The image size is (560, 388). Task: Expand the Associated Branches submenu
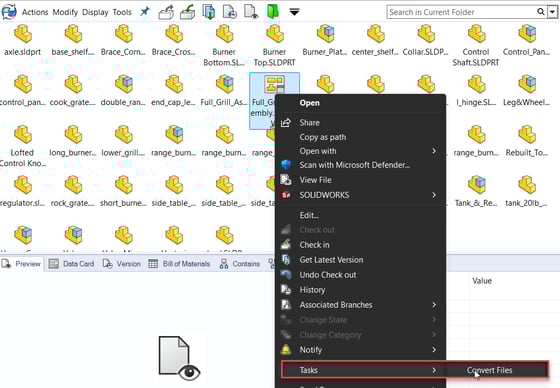click(361, 305)
